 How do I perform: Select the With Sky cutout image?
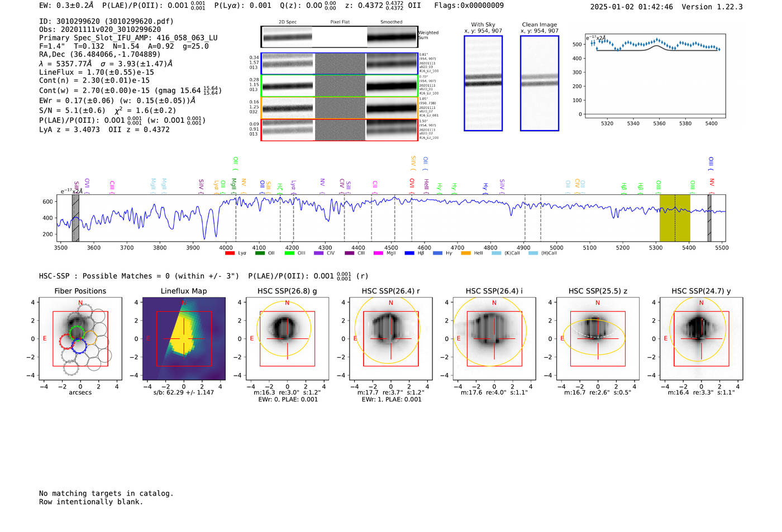pos(483,83)
